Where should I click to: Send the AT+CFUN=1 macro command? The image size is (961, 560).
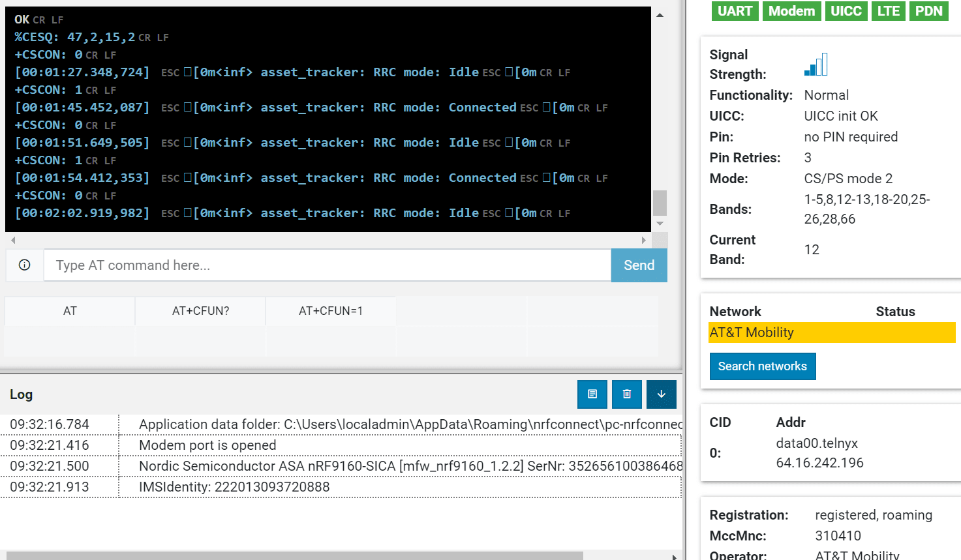[x=330, y=311]
